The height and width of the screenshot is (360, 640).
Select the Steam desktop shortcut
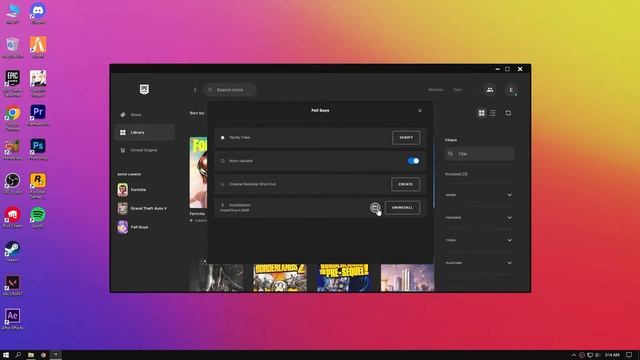click(x=13, y=251)
